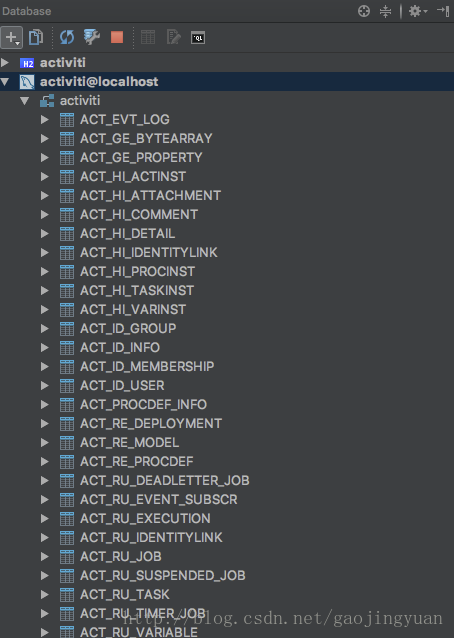Click the Database panel title
This screenshot has height=638, width=454.
pos(27,11)
